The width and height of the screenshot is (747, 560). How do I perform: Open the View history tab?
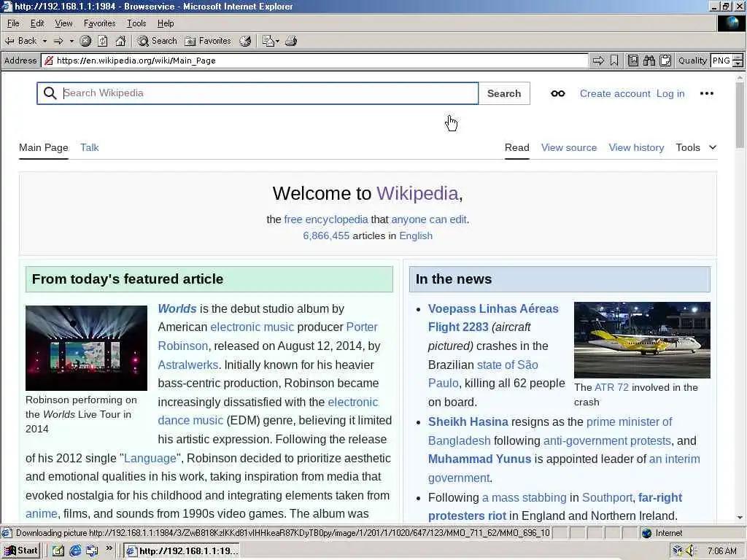(x=636, y=147)
